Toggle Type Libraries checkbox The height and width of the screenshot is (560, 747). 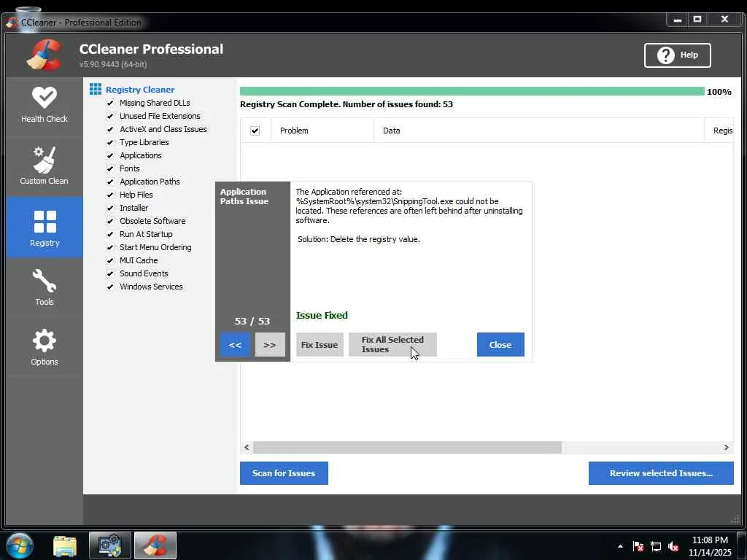pos(110,142)
